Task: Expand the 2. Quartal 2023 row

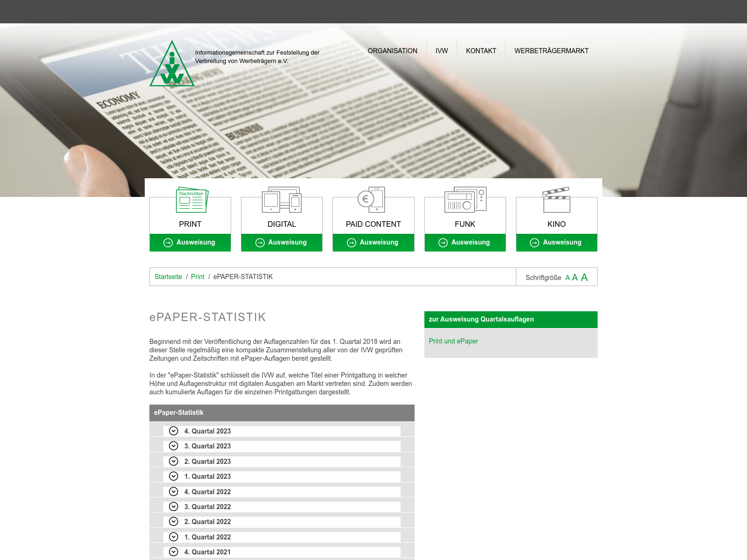Action: tap(282, 462)
